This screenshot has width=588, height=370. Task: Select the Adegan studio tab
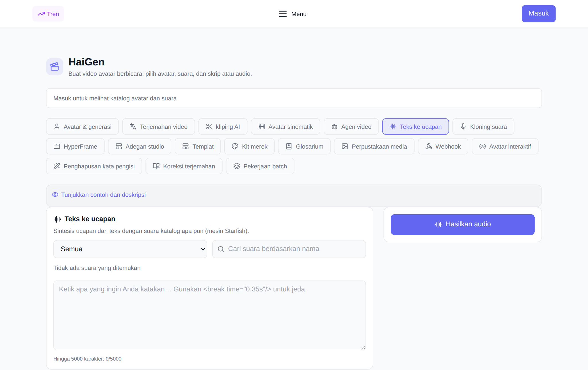tap(139, 146)
